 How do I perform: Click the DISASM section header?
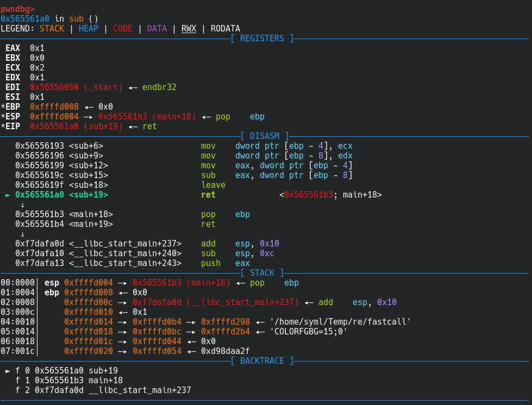coord(265,136)
